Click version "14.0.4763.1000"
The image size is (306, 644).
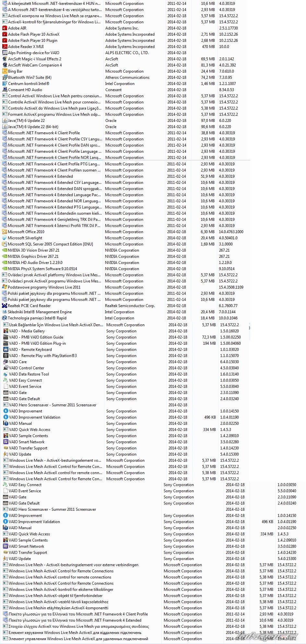coord(231,232)
